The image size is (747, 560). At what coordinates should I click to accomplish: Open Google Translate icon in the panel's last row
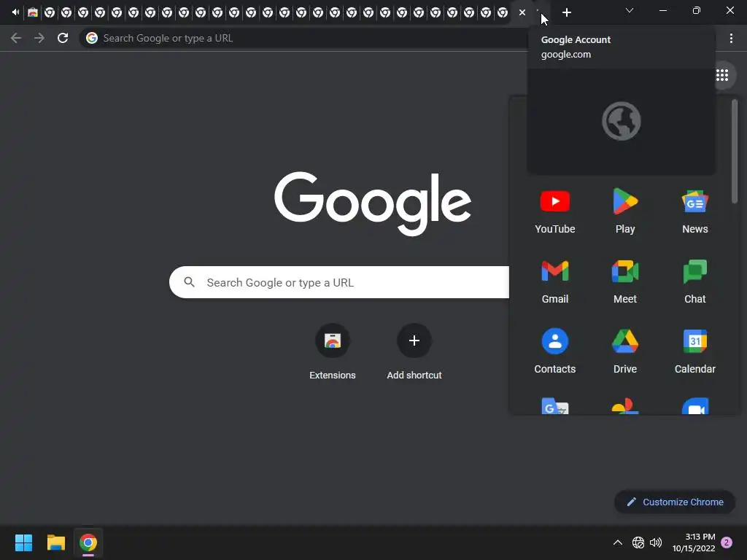point(554,406)
